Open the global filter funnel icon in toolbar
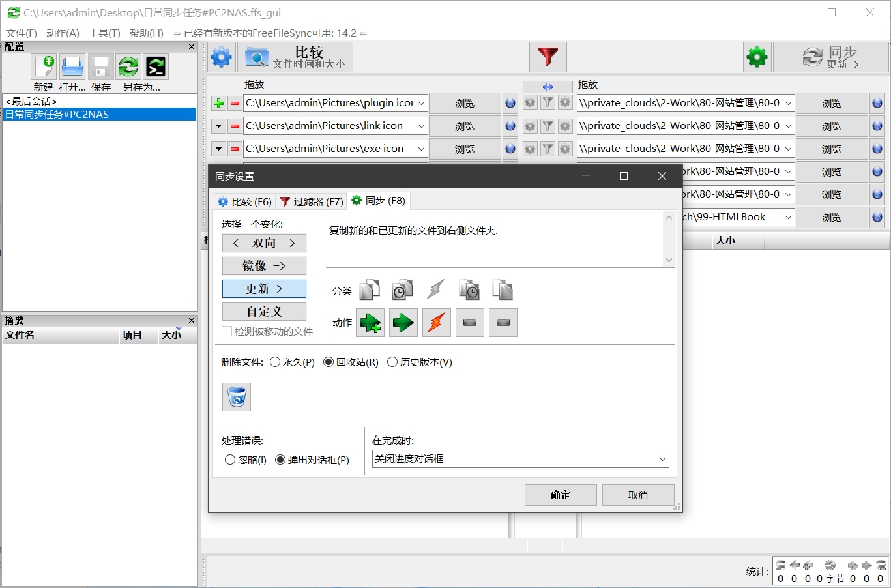The height and width of the screenshot is (588, 891). click(x=548, y=57)
